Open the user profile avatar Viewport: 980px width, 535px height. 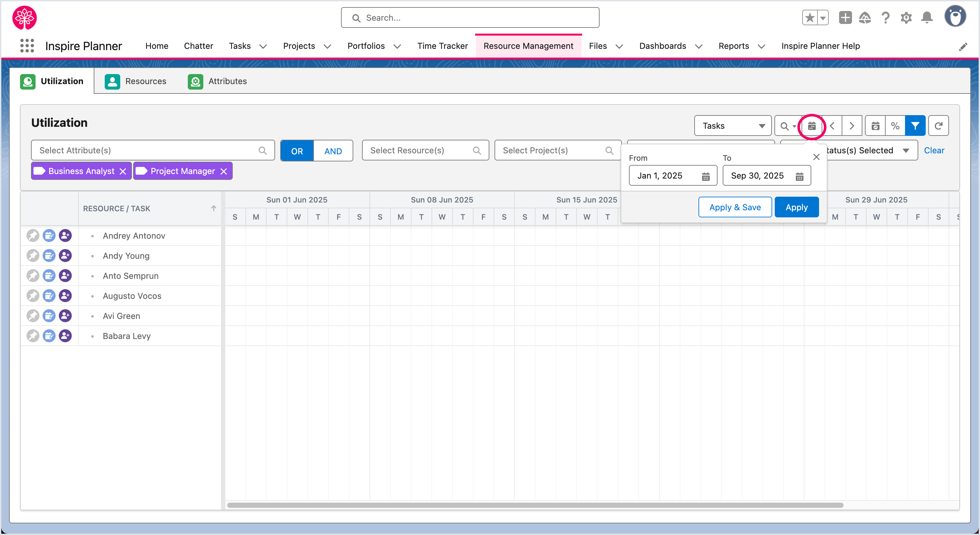click(955, 16)
